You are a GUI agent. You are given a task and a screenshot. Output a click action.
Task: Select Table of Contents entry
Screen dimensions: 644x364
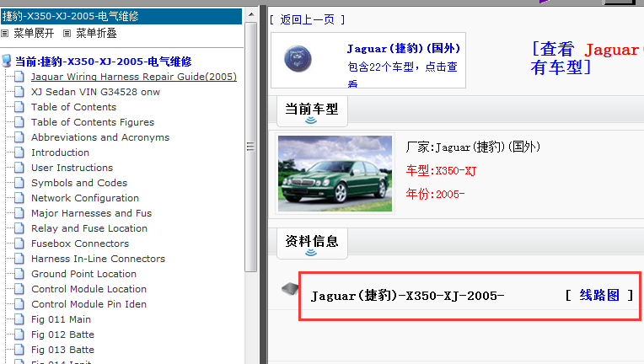click(x=74, y=107)
